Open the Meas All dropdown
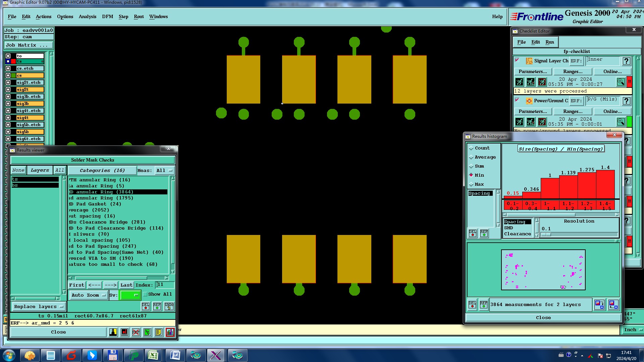 [164, 170]
